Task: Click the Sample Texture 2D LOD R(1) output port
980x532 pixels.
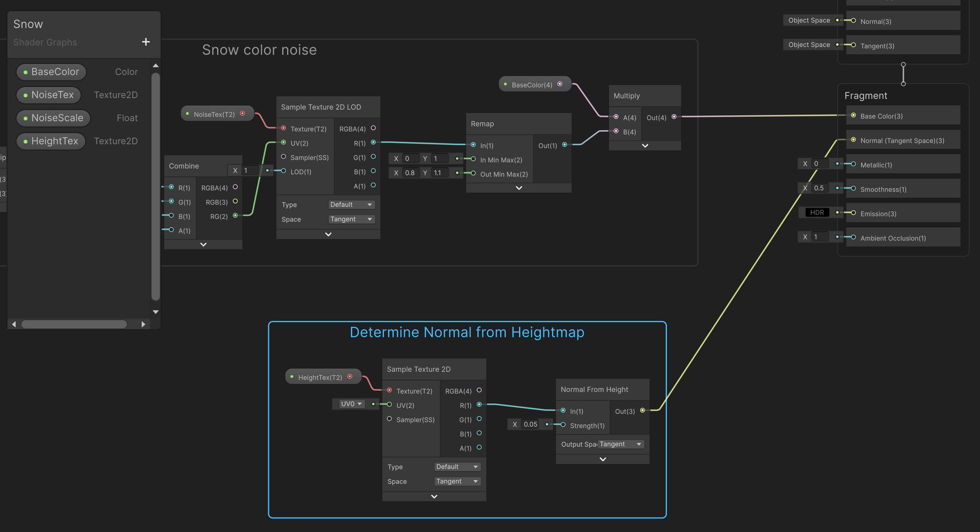Action: (373, 142)
